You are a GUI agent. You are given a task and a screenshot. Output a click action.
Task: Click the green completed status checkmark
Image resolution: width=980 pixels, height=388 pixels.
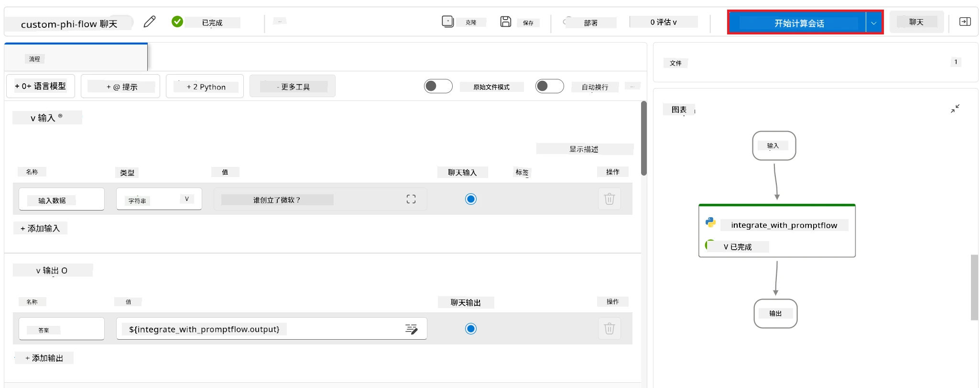[x=177, y=22]
